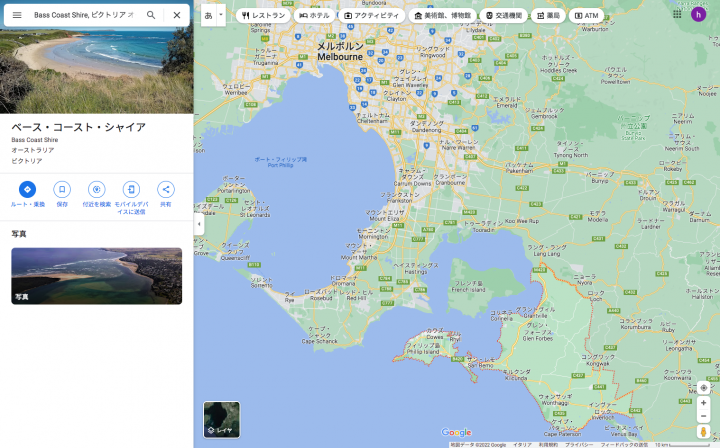Image resolution: width=720 pixels, height=448 pixels.
Task: Open Google account avatar
Action: click(x=698, y=14)
